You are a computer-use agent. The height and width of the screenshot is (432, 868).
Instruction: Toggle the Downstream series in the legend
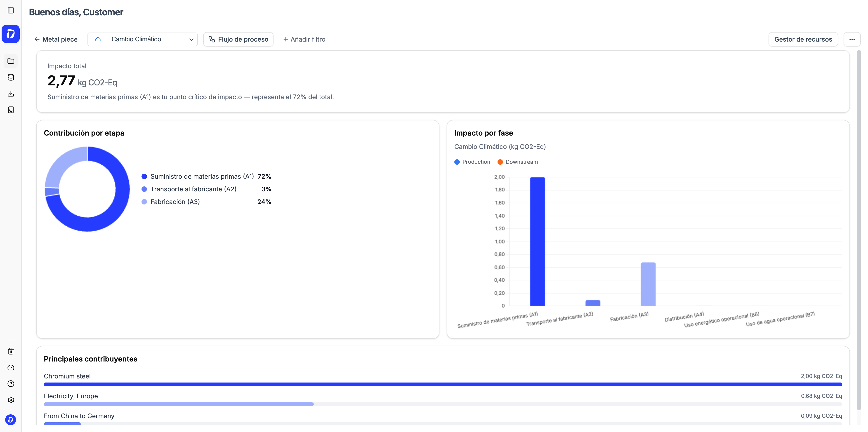(x=518, y=162)
